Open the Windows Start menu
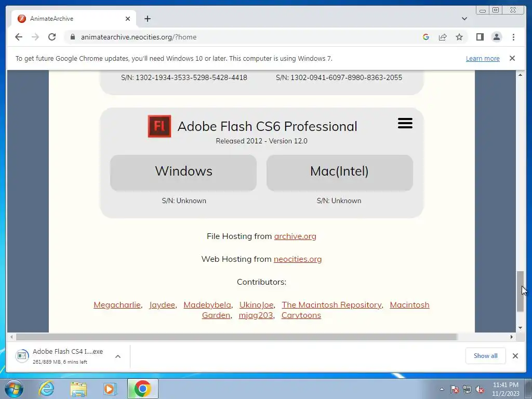The height and width of the screenshot is (399, 532). point(14,389)
